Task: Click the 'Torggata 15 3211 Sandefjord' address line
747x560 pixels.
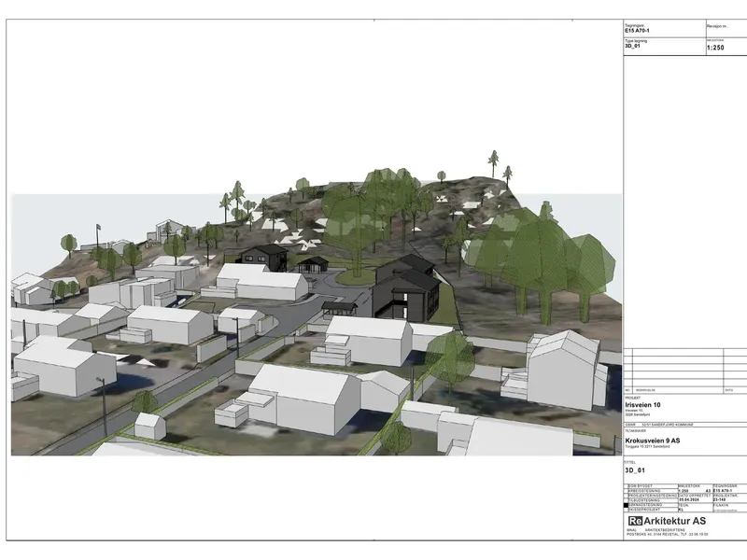Action: 647,447
